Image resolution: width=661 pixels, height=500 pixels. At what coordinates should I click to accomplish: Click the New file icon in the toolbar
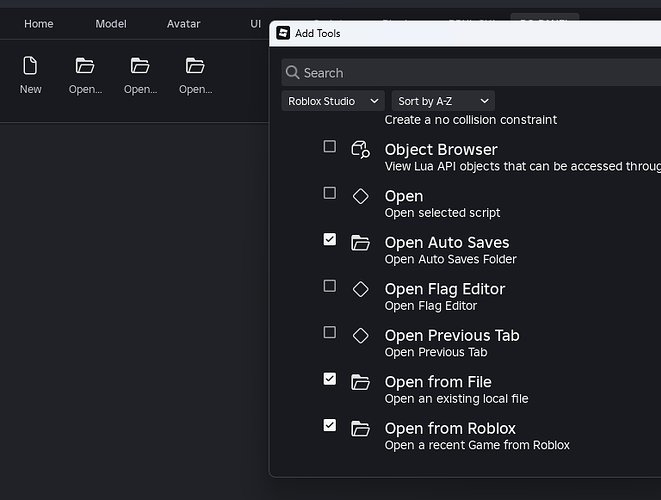point(30,66)
